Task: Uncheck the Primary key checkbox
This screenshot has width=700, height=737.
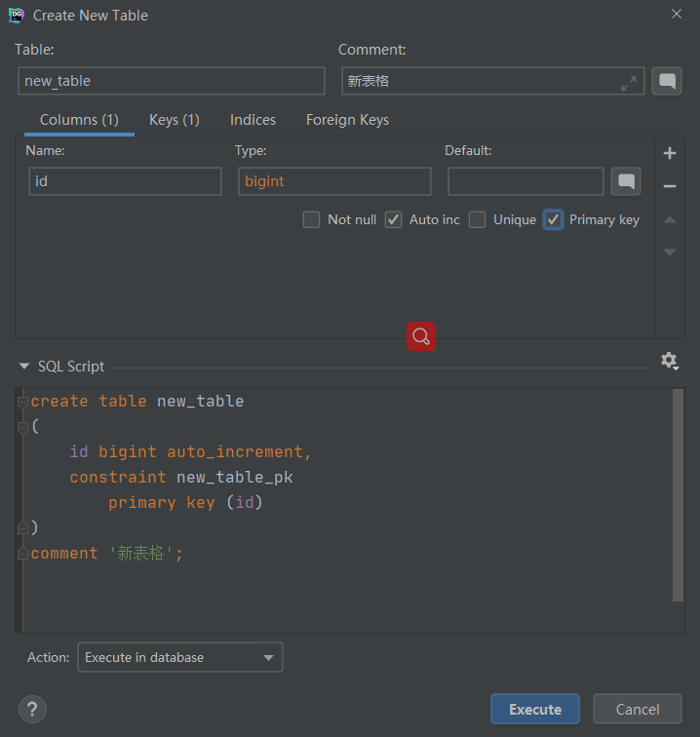Action: click(553, 219)
